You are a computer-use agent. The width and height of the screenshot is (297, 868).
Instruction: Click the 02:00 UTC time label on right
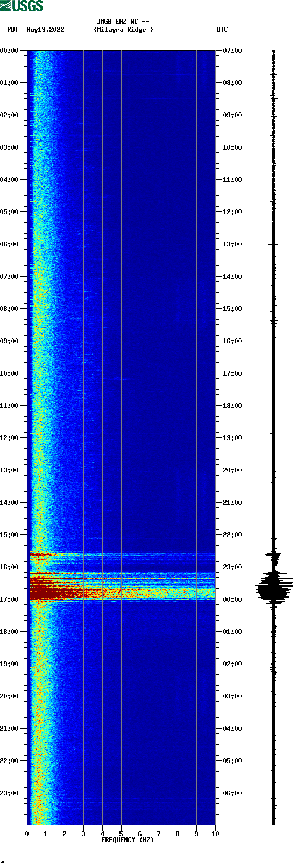pyautogui.click(x=232, y=664)
